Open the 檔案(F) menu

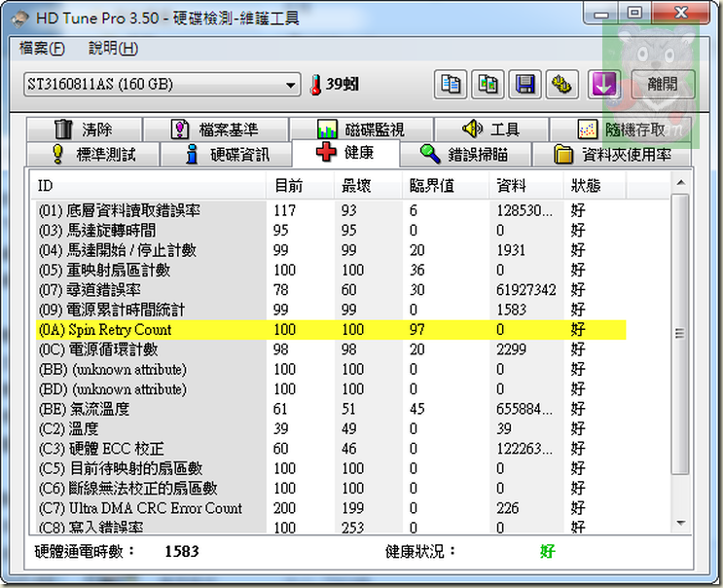(x=42, y=48)
